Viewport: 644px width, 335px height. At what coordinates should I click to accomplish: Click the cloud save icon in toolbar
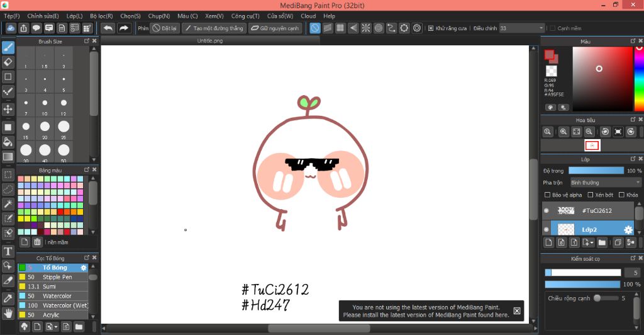point(11,28)
